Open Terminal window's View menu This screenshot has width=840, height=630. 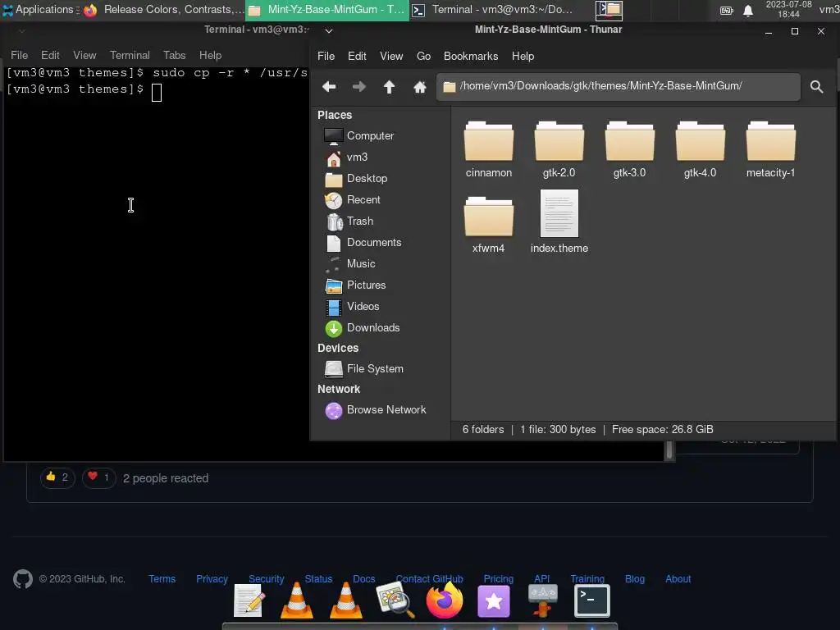click(84, 55)
